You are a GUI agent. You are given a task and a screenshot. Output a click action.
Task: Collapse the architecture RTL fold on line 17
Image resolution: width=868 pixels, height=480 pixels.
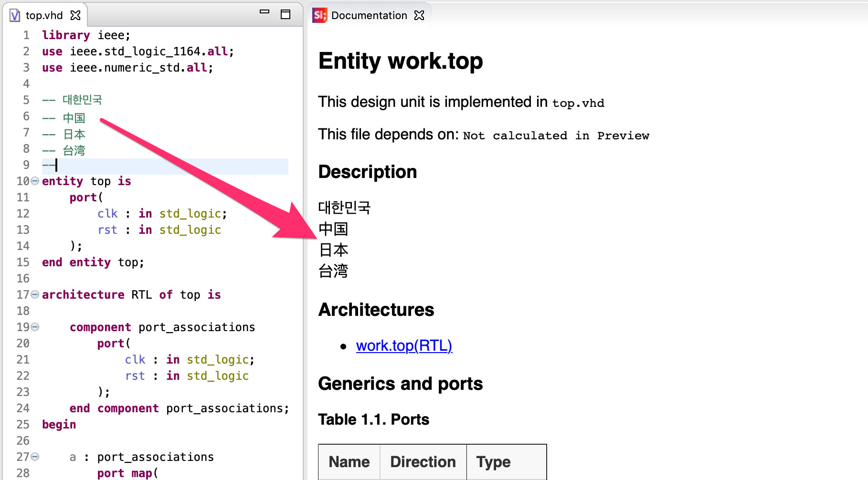pyautogui.click(x=35, y=294)
